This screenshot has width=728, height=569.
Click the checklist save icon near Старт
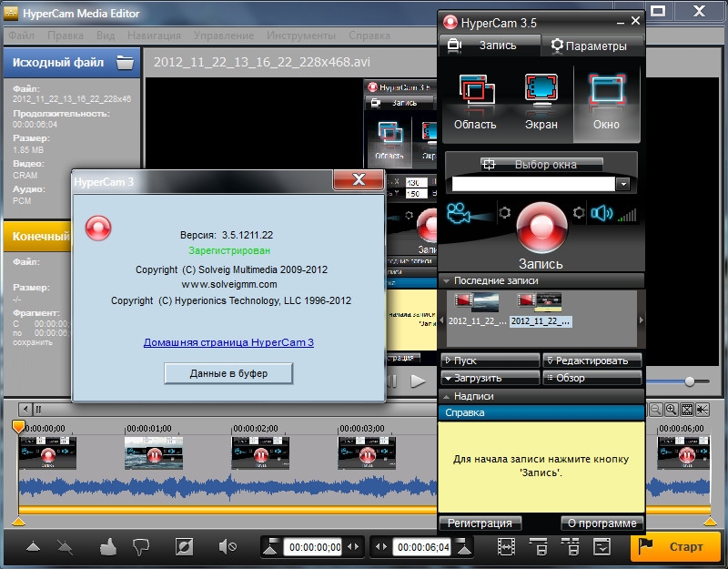point(602,547)
